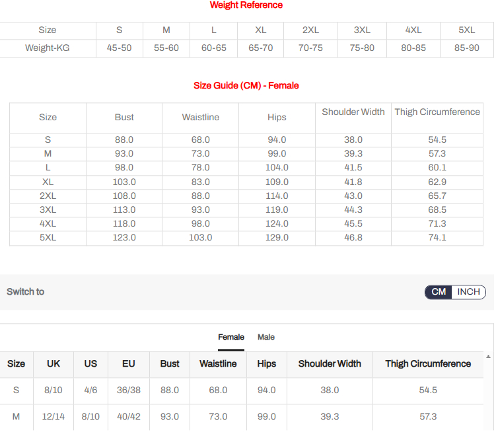Select the CM unit option
Viewport: 496px width, 448px height.
click(439, 292)
